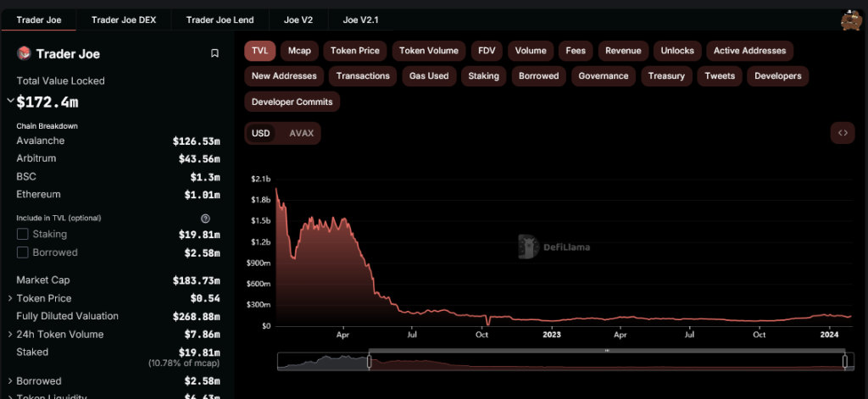Click the help icon next to Include in TVL
Screen dimensions: 868x399
(x=205, y=218)
